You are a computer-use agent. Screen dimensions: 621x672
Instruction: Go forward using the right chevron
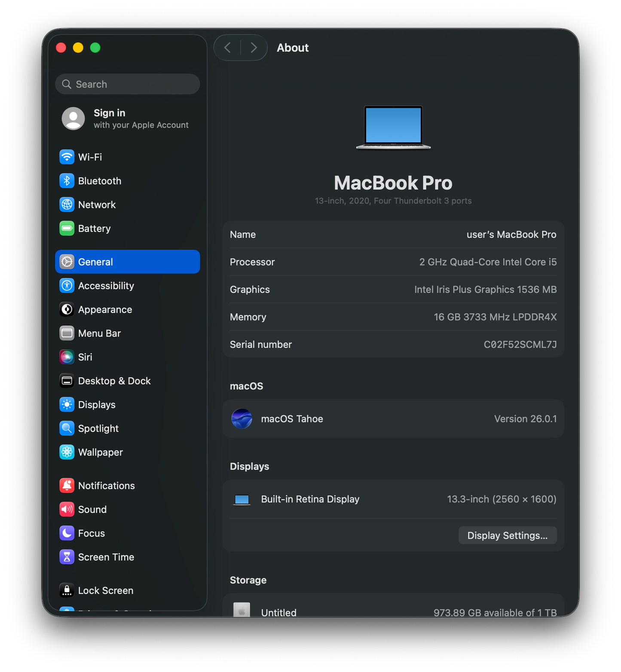[x=254, y=48]
